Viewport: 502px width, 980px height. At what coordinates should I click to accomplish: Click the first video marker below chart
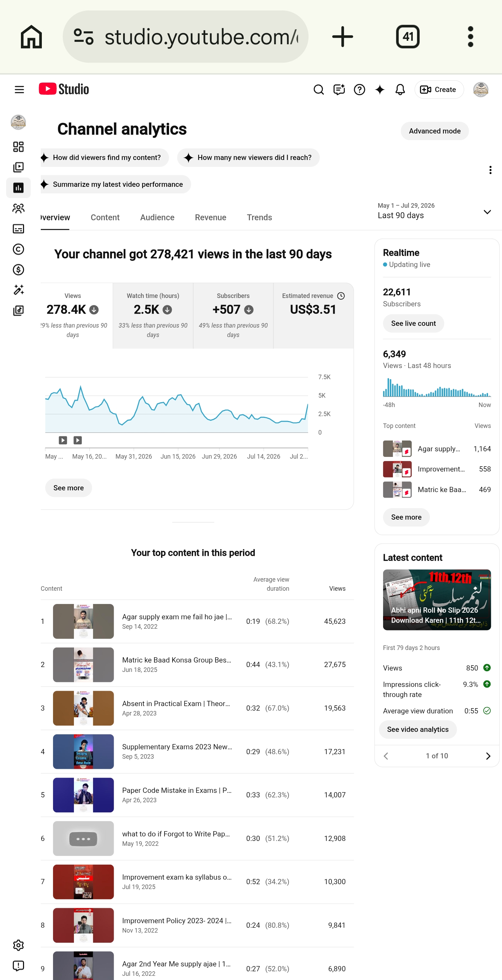[63, 440]
